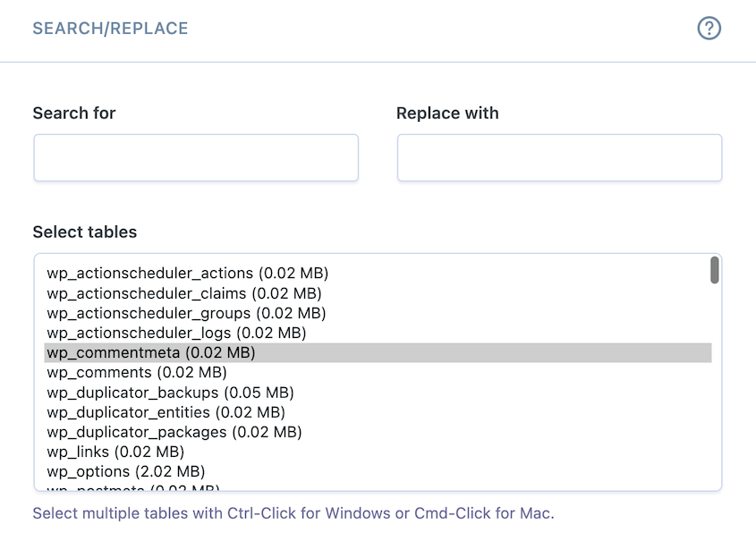Focus the Search for input field
The height and width of the screenshot is (558, 756).
196,157
